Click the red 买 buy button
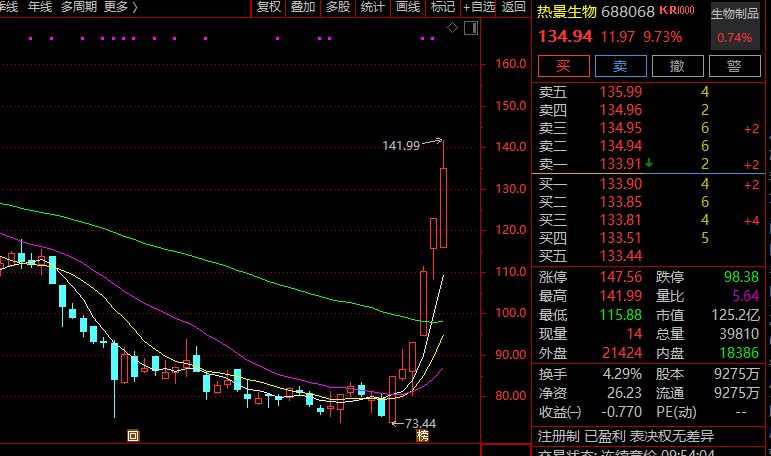This screenshot has height=456, width=771. pyautogui.click(x=563, y=66)
